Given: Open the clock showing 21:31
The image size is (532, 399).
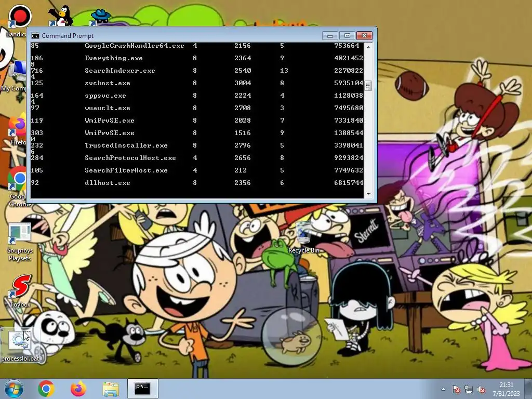Looking at the screenshot, I should (x=506, y=389).
